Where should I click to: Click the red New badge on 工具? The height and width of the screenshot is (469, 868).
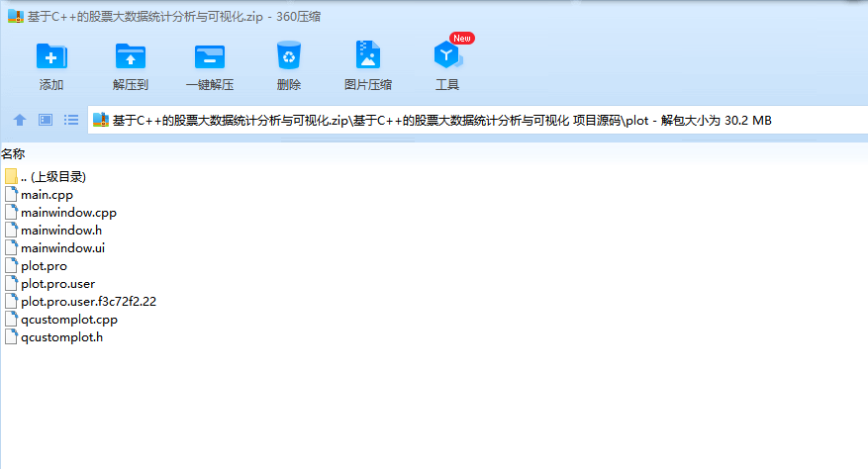tap(461, 39)
